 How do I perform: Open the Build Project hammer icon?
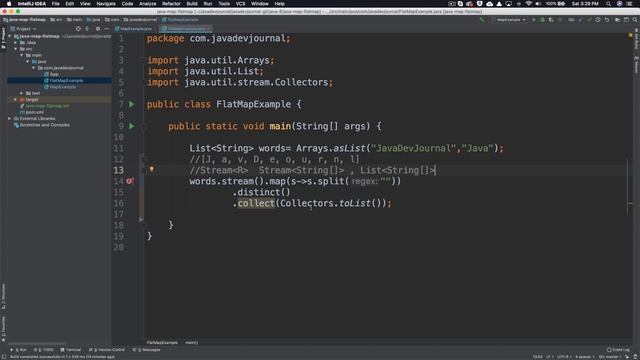pos(482,20)
